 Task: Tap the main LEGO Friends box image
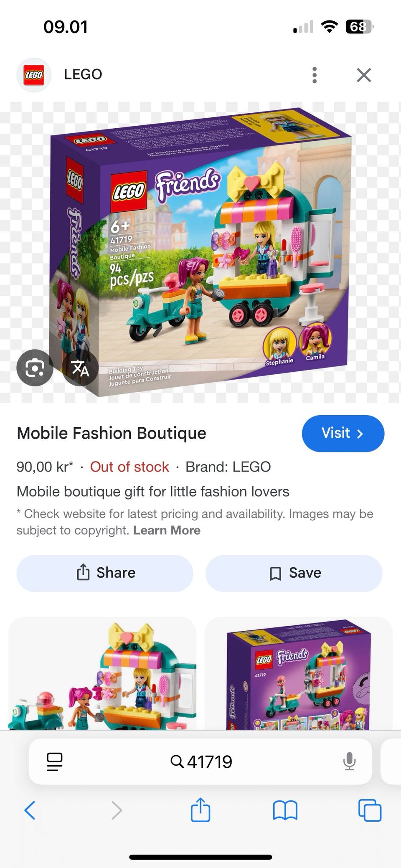click(x=200, y=252)
